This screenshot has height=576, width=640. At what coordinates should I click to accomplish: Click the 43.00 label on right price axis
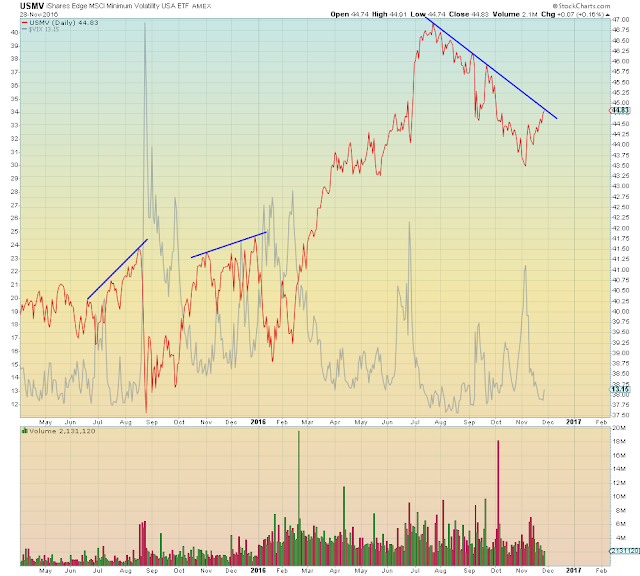coord(621,186)
